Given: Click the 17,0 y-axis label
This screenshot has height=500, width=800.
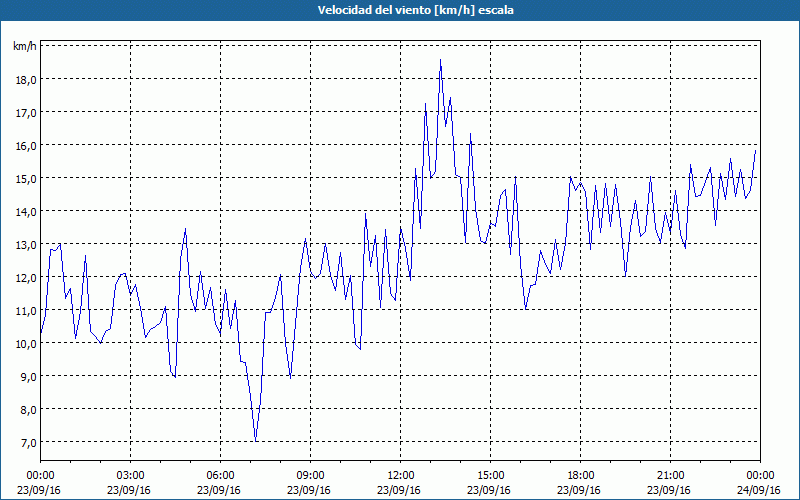Looking at the screenshot, I should point(26,113).
